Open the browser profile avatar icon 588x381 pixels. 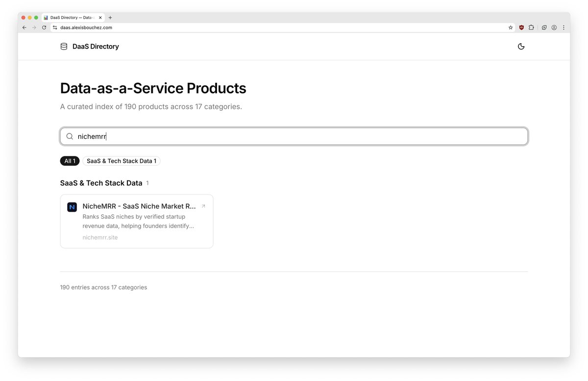(x=554, y=27)
